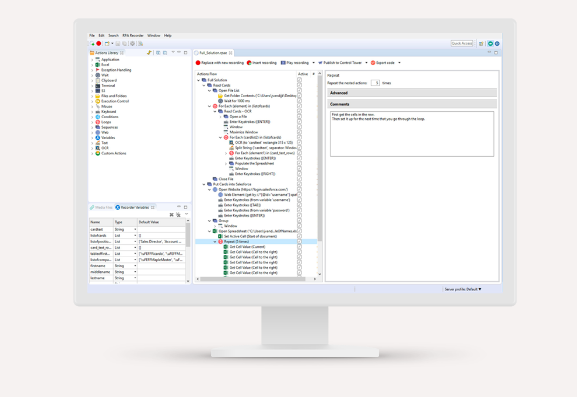Expand the Populate the Spreadsheet node

(x=226, y=163)
